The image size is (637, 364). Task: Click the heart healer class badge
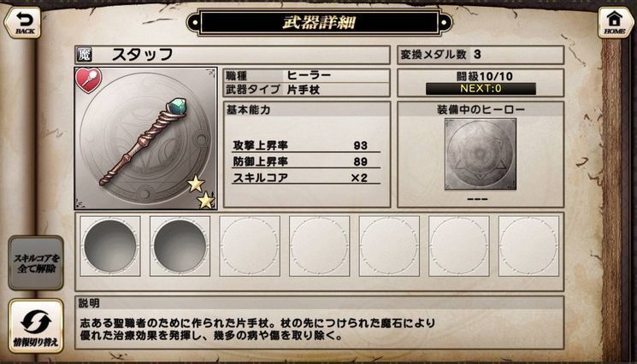click(x=88, y=80)
